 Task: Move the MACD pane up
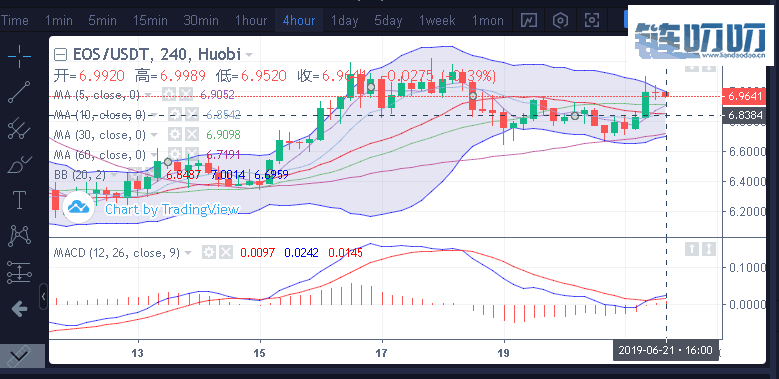692,249
